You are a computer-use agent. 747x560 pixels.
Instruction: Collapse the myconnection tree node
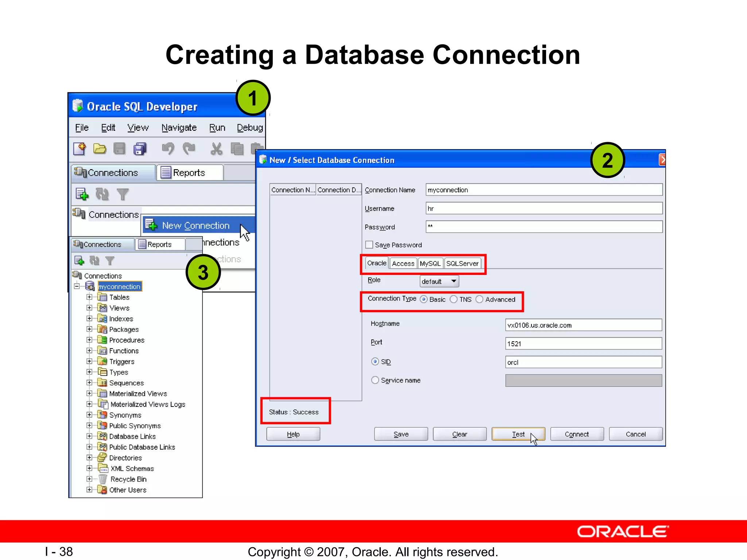click(77, 286)
